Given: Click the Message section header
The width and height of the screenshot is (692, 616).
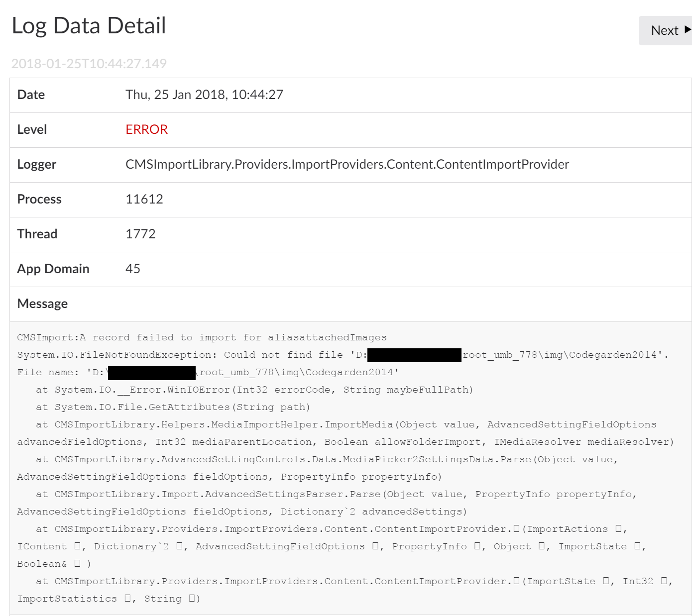Looking at the screenshot, I should (x=42, y=304).
